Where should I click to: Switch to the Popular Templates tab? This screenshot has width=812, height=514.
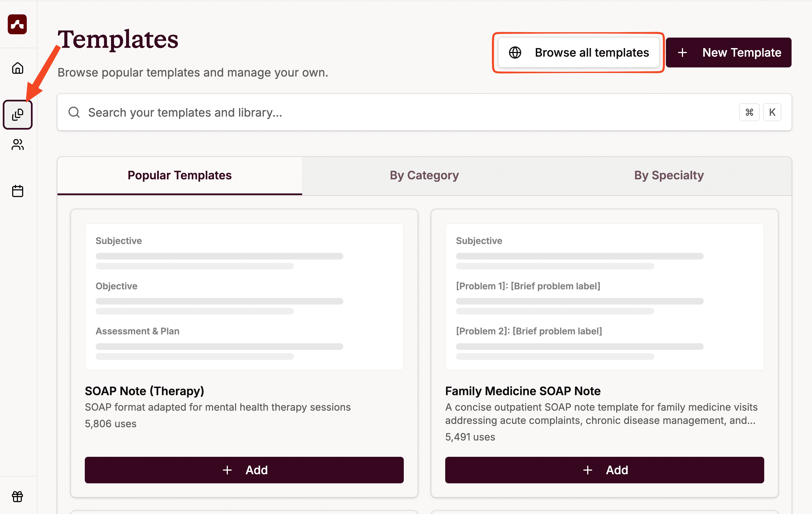point(180,175)
